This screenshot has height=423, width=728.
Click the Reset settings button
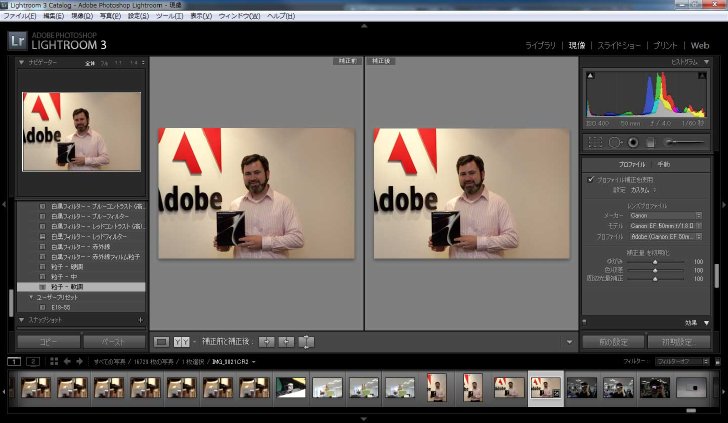(x=678, y=342)
